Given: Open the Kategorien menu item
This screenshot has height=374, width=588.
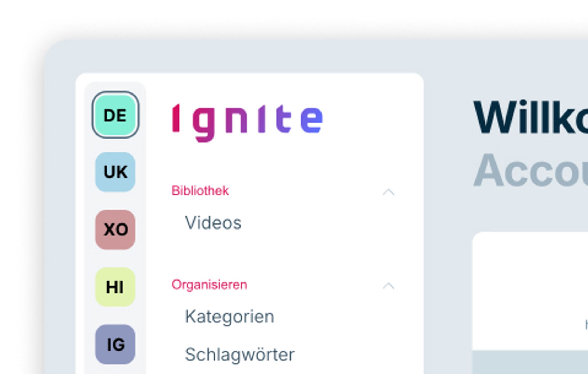Looking at the screenshot, I should (230, 317).
